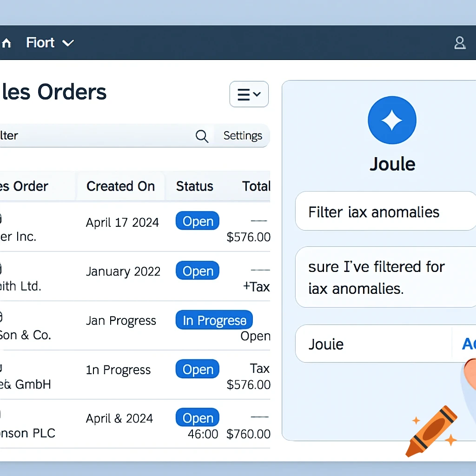The height and width of the screenshot is (476, 476).
Task: Click the Open status badge for April 17 2024
Action: click(x=197, y=221)
